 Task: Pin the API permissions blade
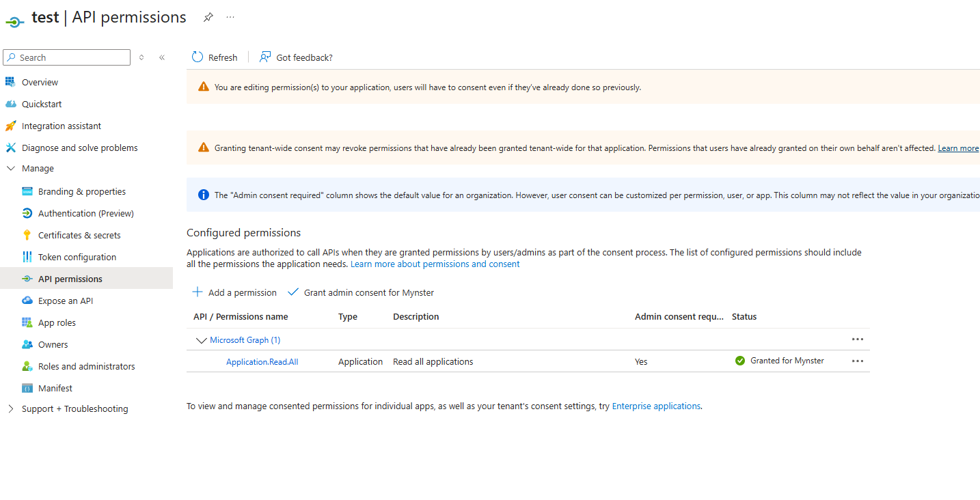208,17
